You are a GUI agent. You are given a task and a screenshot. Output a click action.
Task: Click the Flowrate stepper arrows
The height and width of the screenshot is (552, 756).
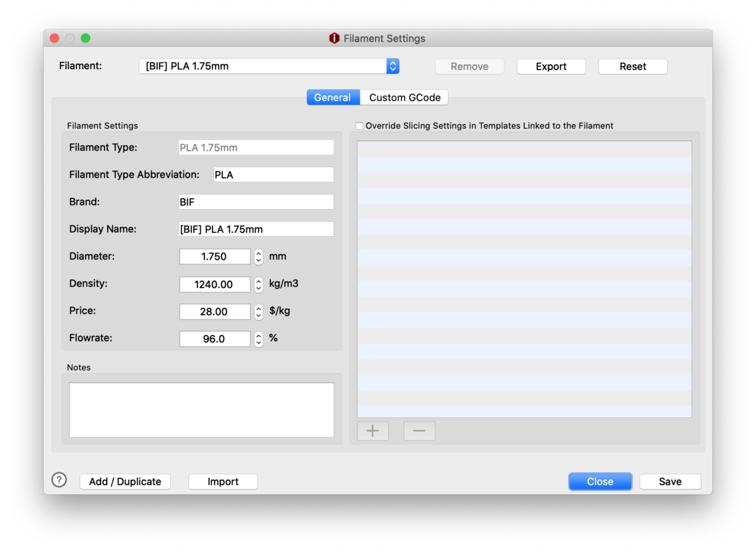point(258,339)
